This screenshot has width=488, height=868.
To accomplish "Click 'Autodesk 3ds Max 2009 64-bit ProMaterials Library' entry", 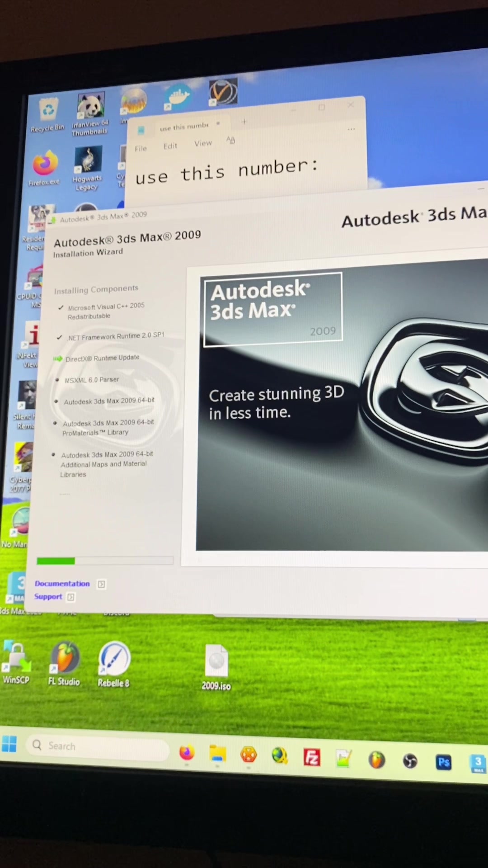I will [x=108, y=427].
